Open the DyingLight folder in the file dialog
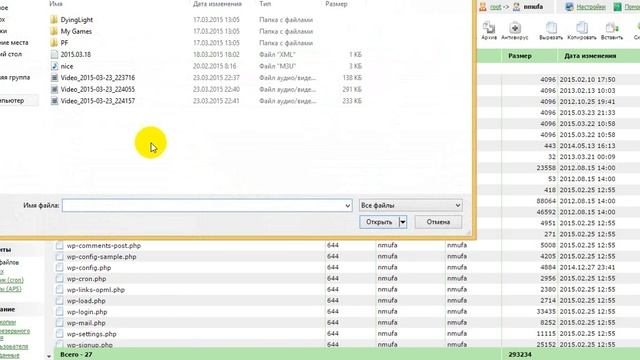The width and height of the screenshot is (640, 360). [76, 20]
